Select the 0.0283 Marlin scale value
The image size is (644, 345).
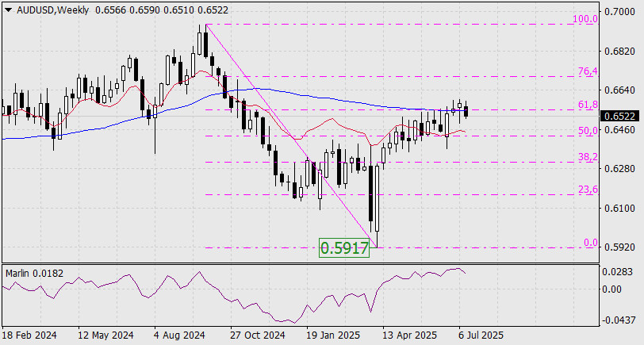point(617,272)
